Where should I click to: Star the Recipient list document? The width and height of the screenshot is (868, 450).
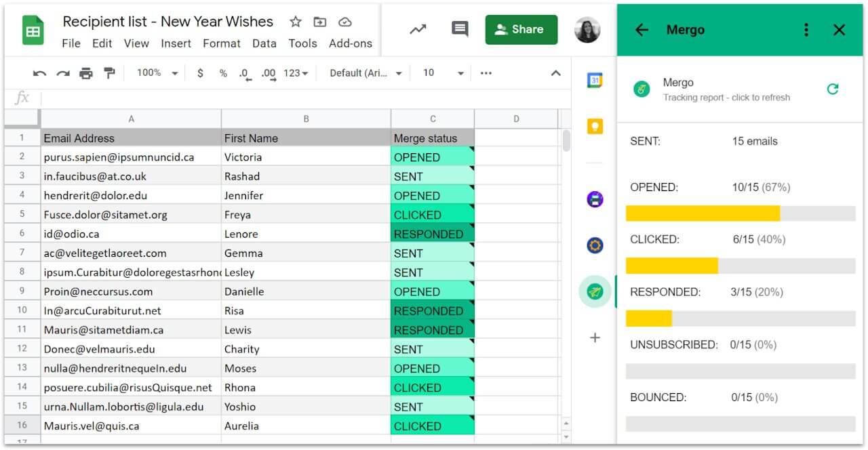[296, 22]
